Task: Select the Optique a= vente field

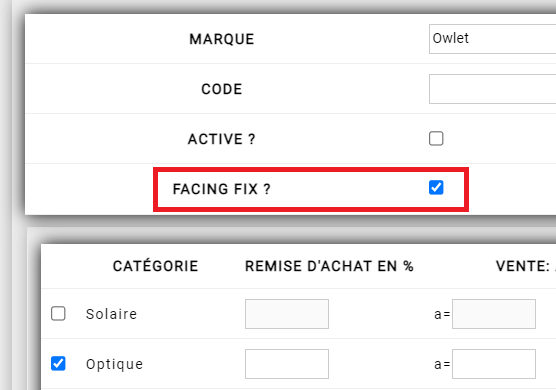Action: (x=494, y=364)
